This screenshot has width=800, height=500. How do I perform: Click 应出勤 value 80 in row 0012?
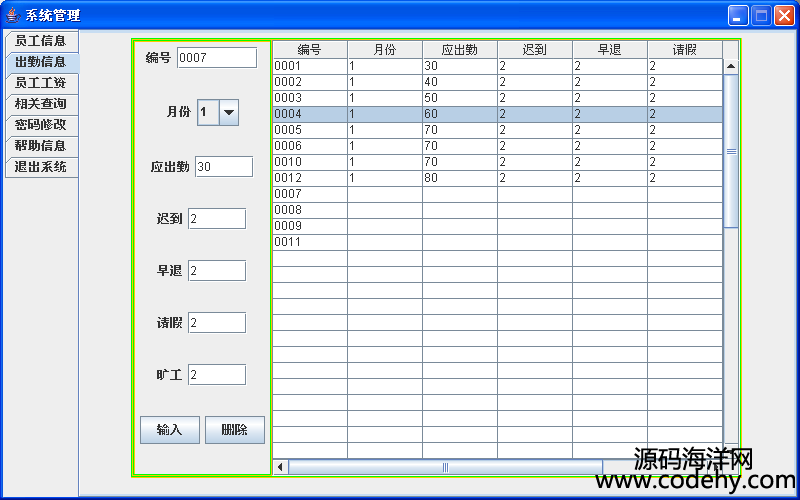[460, 178]
